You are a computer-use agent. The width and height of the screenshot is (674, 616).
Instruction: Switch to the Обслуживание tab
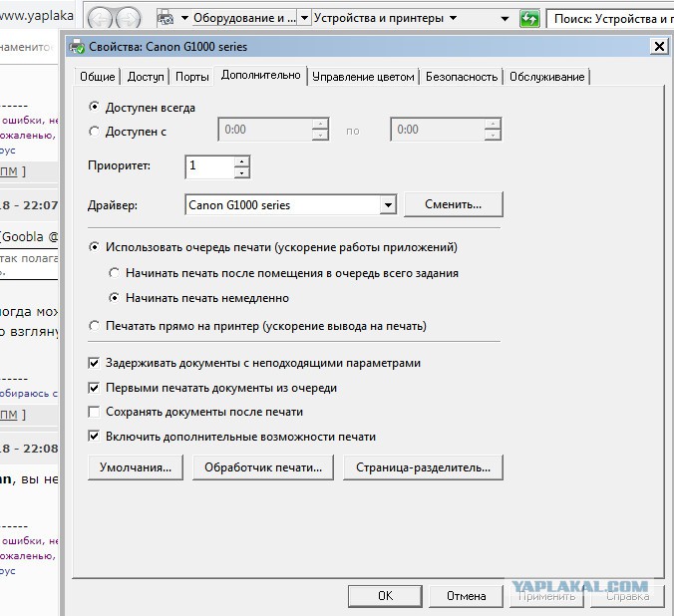point(546,77)
